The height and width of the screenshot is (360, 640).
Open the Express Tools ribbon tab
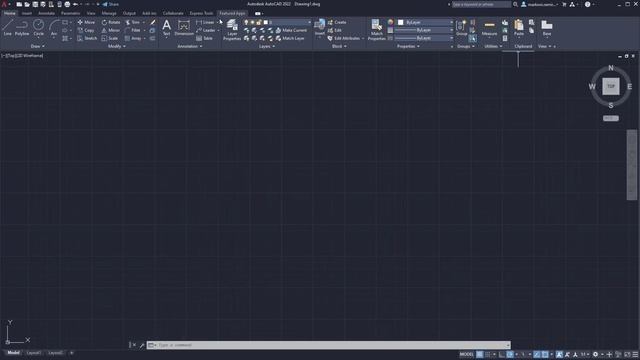201,13
